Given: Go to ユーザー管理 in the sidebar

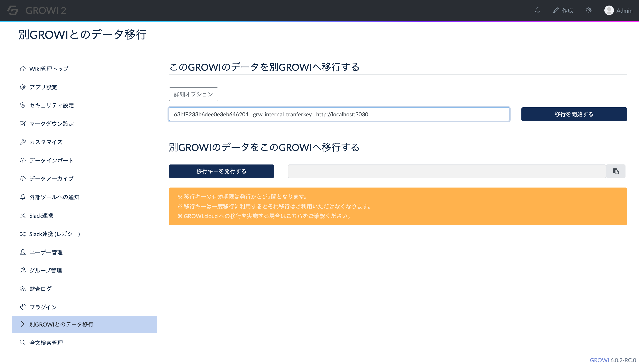Looking at the screenshot, I should (46, 252).
